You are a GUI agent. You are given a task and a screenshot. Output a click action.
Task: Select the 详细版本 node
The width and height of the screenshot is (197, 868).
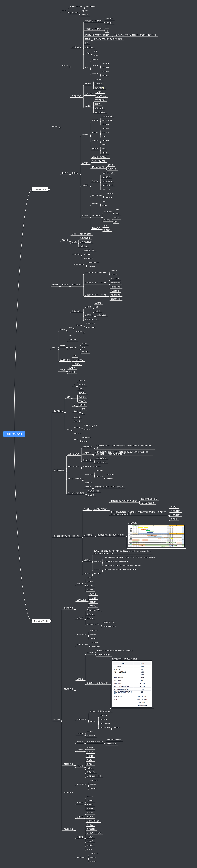click(x=109, y=19)
